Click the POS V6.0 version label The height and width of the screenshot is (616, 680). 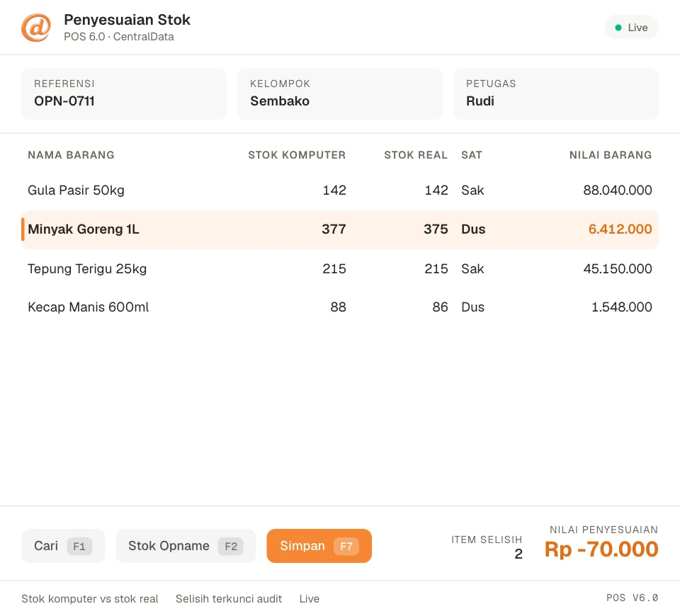633,598
